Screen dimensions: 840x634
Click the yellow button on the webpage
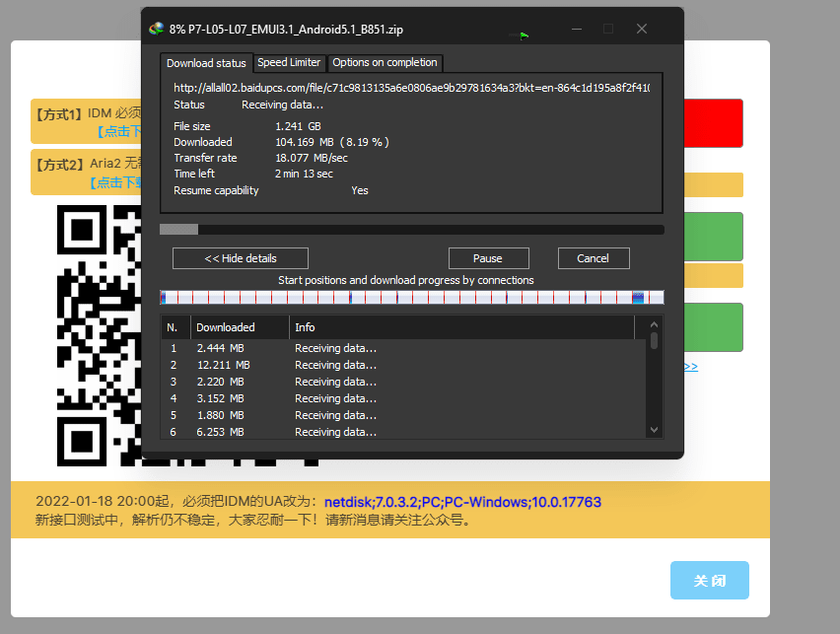coord(712,184)
